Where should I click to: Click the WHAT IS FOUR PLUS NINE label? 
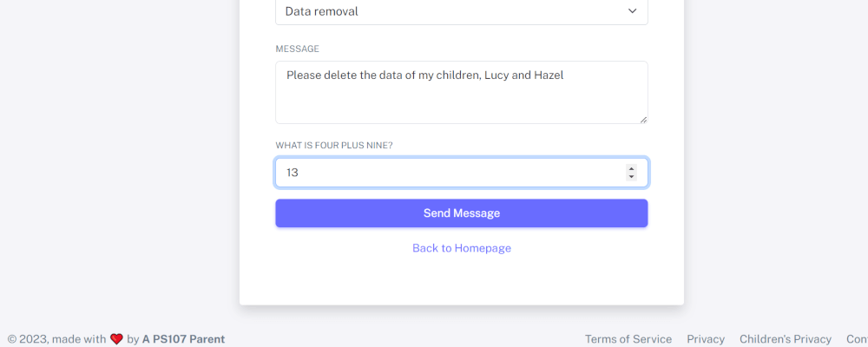pos(333,145)
